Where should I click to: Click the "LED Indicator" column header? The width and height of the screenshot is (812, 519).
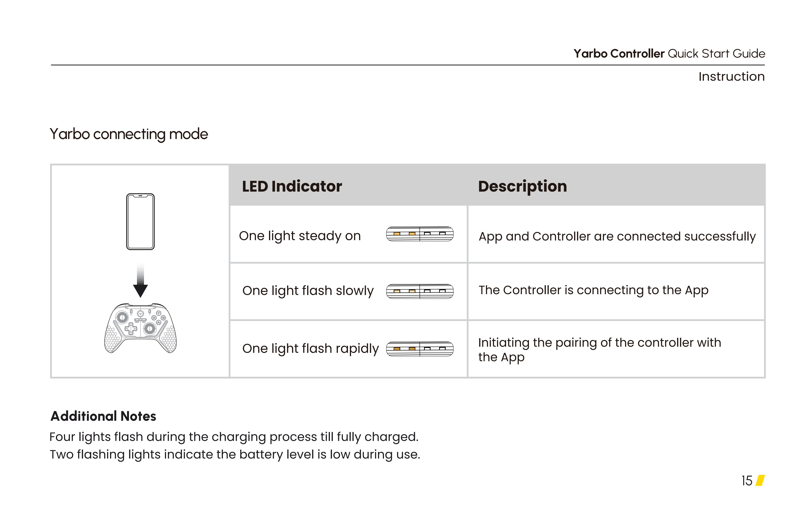point(292,186)
